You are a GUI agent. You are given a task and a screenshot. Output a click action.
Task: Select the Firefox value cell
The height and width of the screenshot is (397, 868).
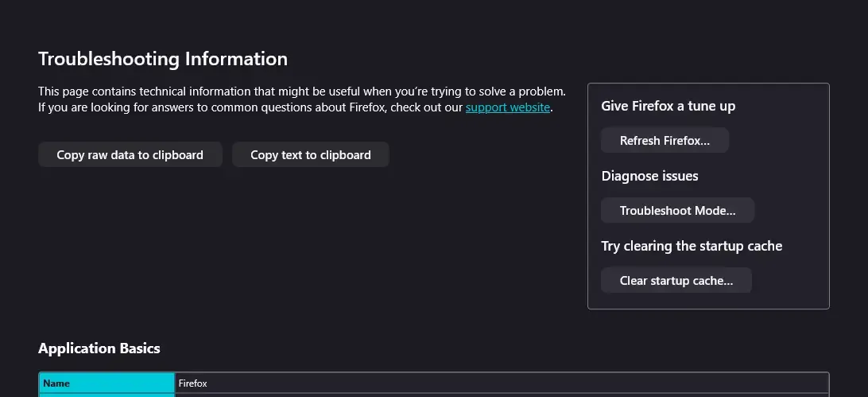[x=502, y=383]
